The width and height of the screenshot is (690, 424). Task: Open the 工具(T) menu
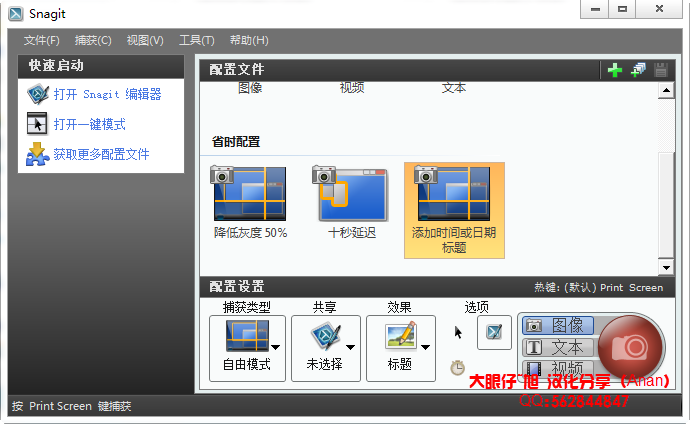pyautogui.click(x=196, y=40)
